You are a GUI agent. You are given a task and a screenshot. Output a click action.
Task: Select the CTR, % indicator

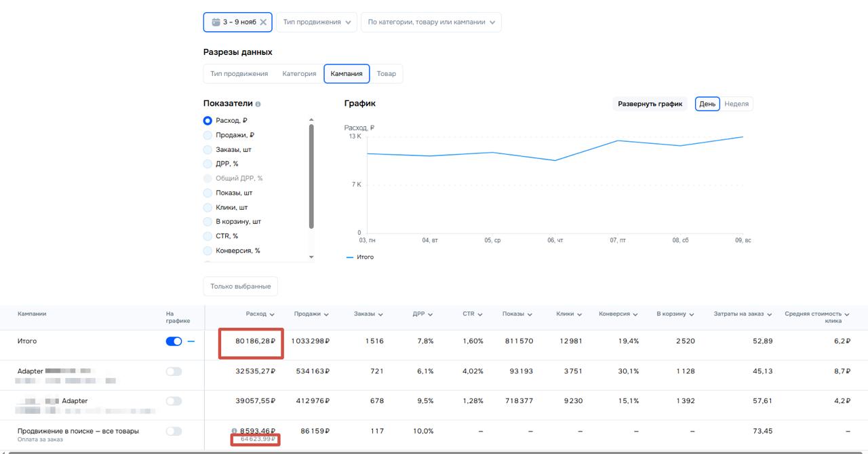click(x=208, y=236)
